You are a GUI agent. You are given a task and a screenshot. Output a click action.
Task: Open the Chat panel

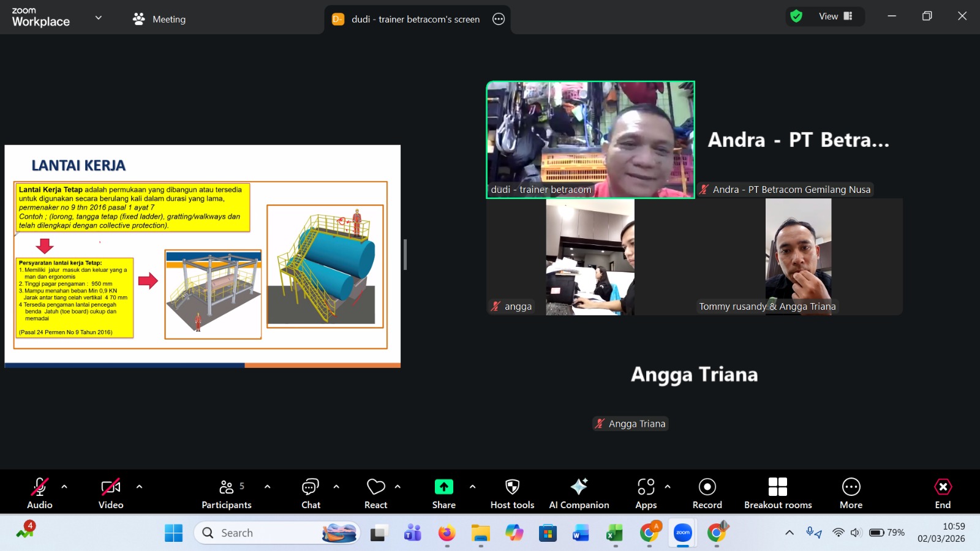click(x=311, y=493)
